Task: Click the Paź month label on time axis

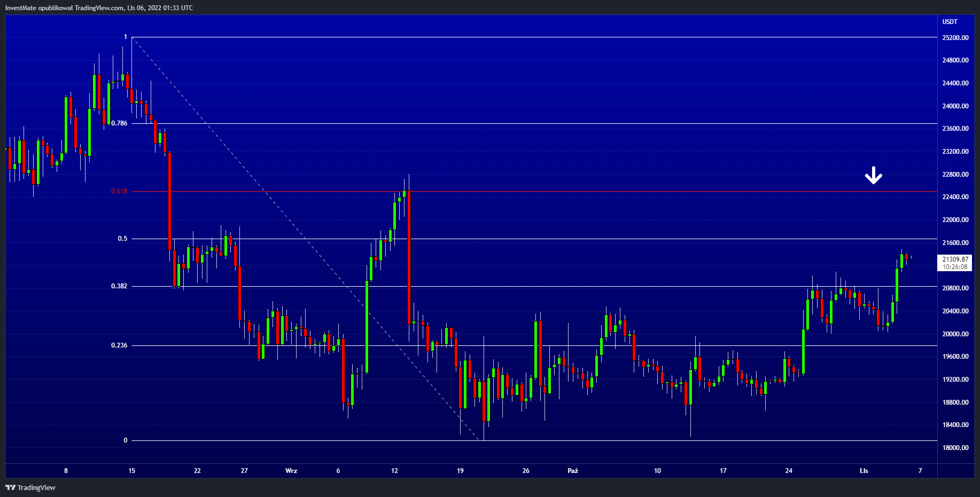Action: coord(573,471)
